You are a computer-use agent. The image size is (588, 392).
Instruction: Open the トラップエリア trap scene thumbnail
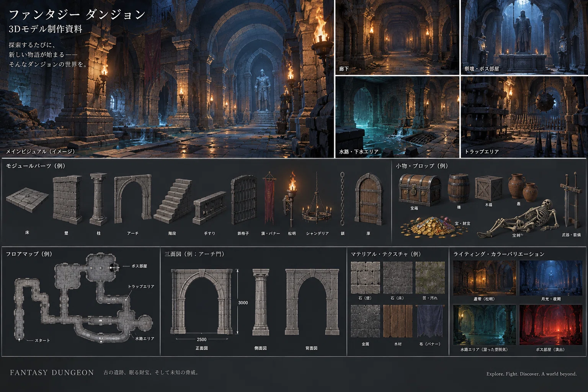pyautogui.click(x=524, y=117)
